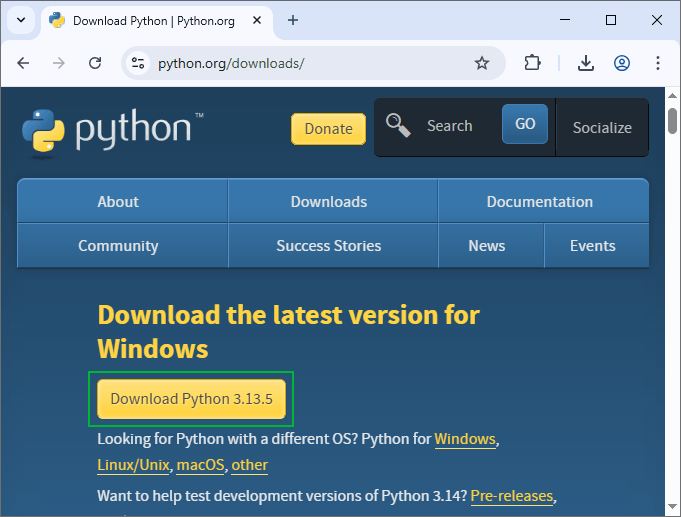Open a new tab with plus button
Image resolution: width=681 pixels, height=517 pixels.
tap(293, 20)
